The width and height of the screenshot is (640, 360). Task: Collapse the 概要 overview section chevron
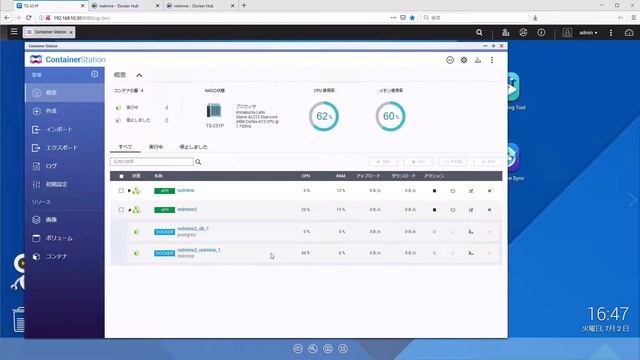(139, 75)
